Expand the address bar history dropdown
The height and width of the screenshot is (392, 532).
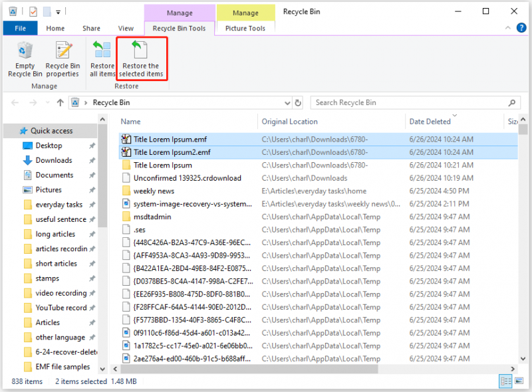pos(287,103)
